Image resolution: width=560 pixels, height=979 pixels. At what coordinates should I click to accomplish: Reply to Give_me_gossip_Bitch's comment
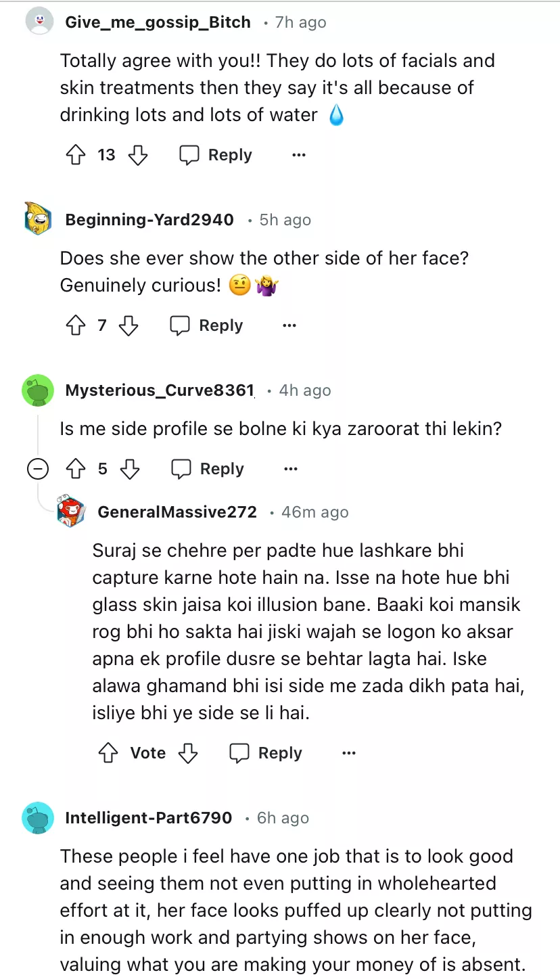(x=216, y=155)
